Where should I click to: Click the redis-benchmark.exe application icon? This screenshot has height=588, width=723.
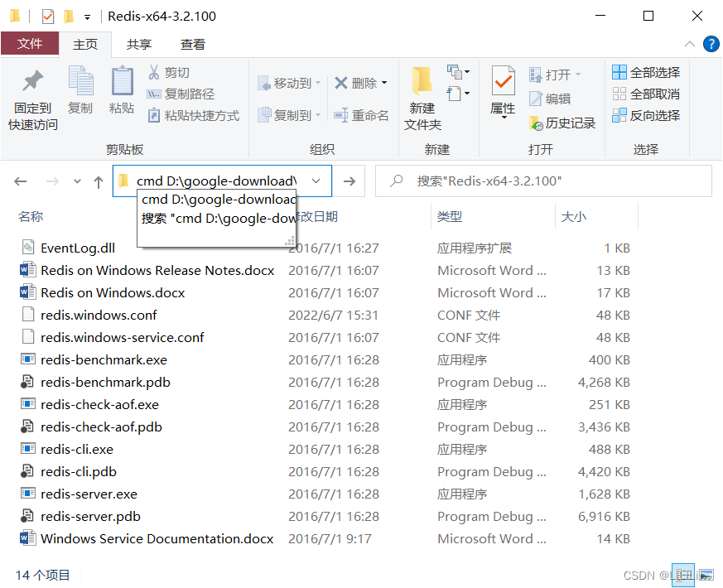27,359
